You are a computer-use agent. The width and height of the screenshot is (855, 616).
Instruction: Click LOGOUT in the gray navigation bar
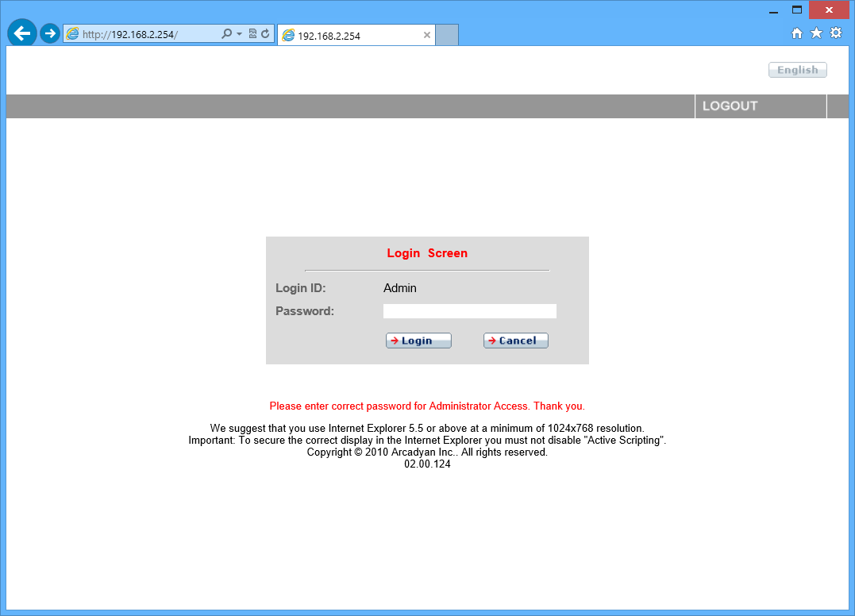pos(730,106)
